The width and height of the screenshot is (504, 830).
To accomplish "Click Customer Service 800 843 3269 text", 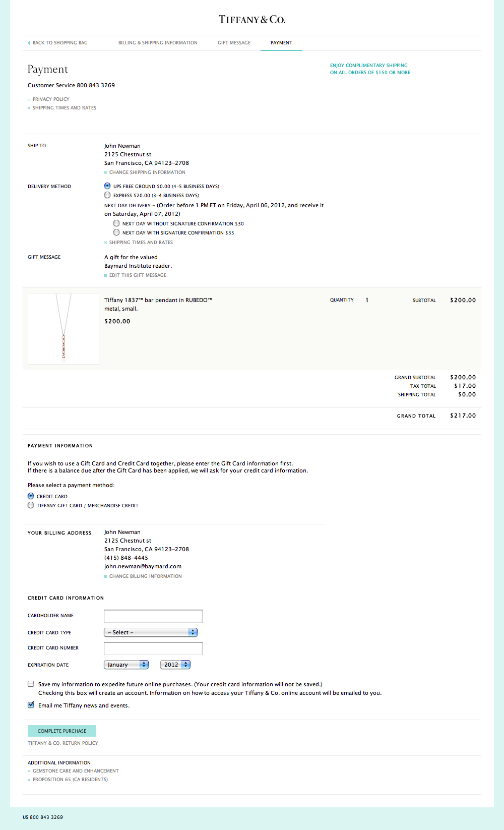I will 71,85.
